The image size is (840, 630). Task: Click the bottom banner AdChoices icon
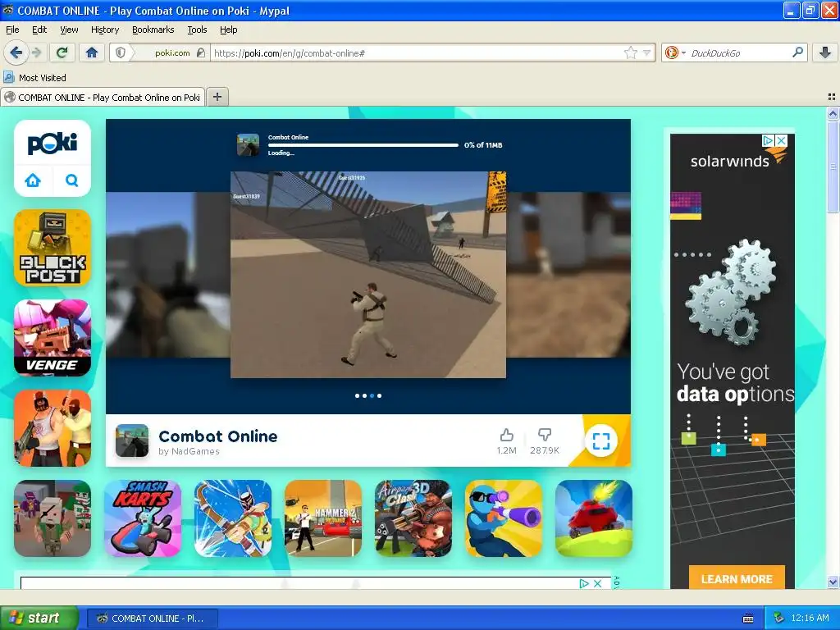pyautogui.click(x=584, y=583)
